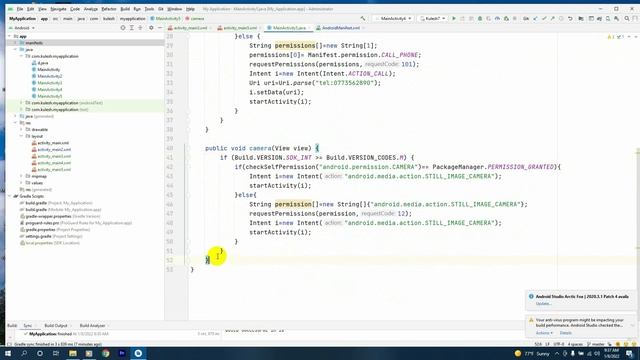This screenshot has width=640, height=360.
Task: Click the inspection warnings indicator in editor
Action: (615, 37)
